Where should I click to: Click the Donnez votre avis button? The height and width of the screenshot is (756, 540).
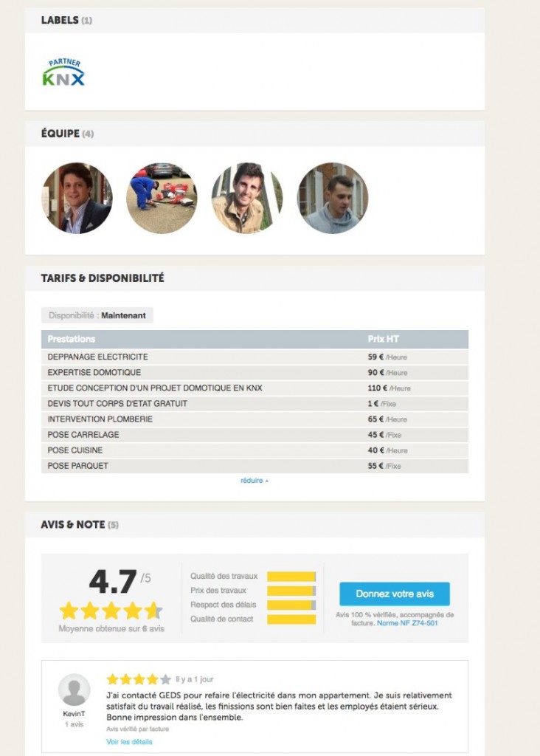click(395, 594)
